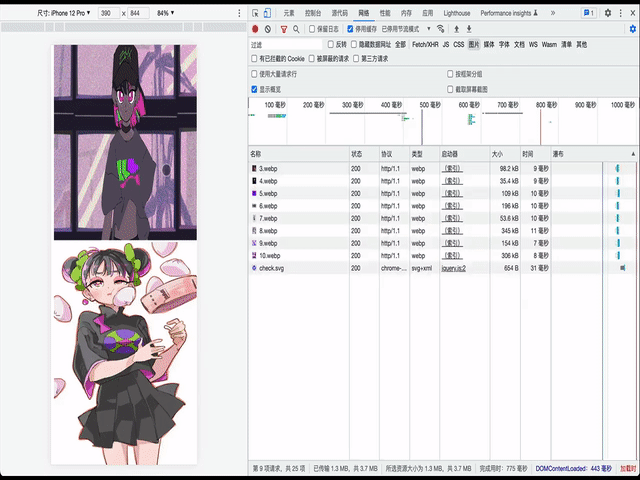Open the iPhone 12 Pro device dropdown

64,13
